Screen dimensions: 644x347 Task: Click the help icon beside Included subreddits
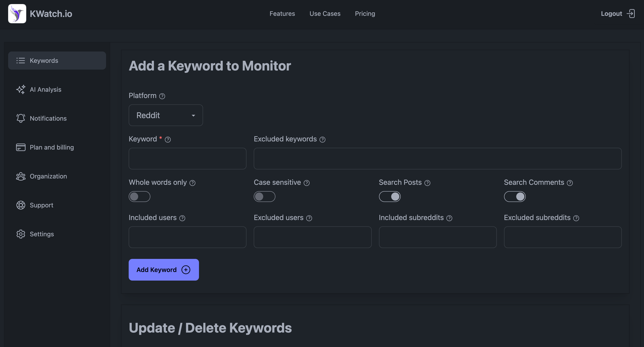[449, 218]
